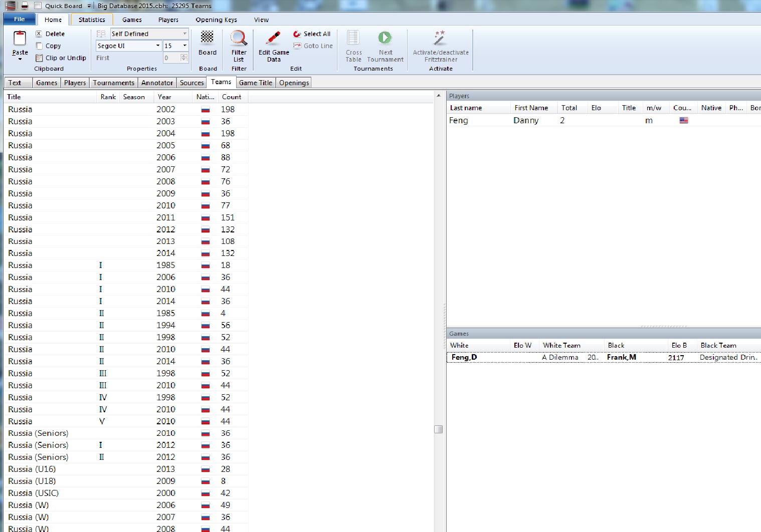Click the Russian flag in Russia (U16) row
761x532 pixels.
206,469
